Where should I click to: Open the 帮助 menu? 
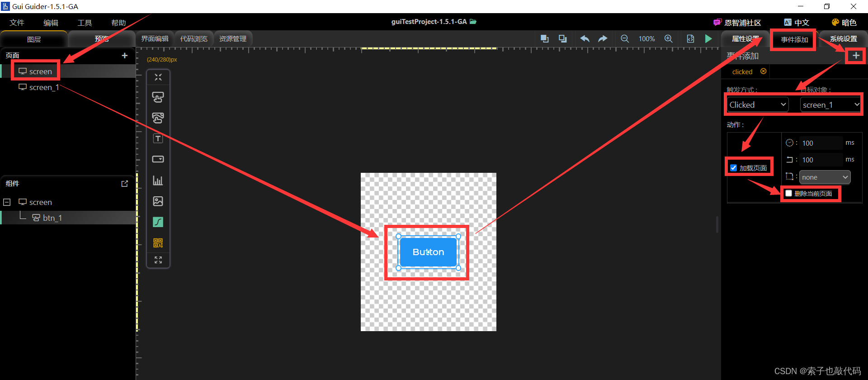pos(118,23)
